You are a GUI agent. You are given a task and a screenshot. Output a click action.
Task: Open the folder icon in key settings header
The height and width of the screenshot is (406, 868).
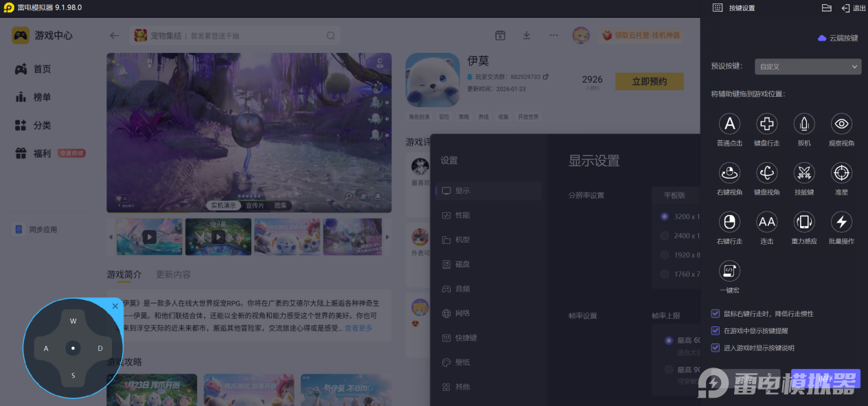pos(827,8)
